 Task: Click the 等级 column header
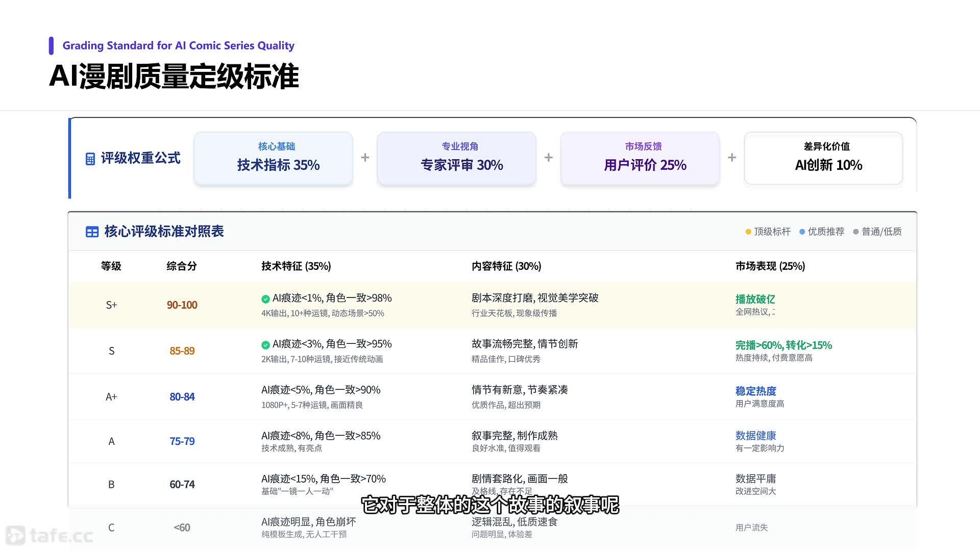point(111,266)
